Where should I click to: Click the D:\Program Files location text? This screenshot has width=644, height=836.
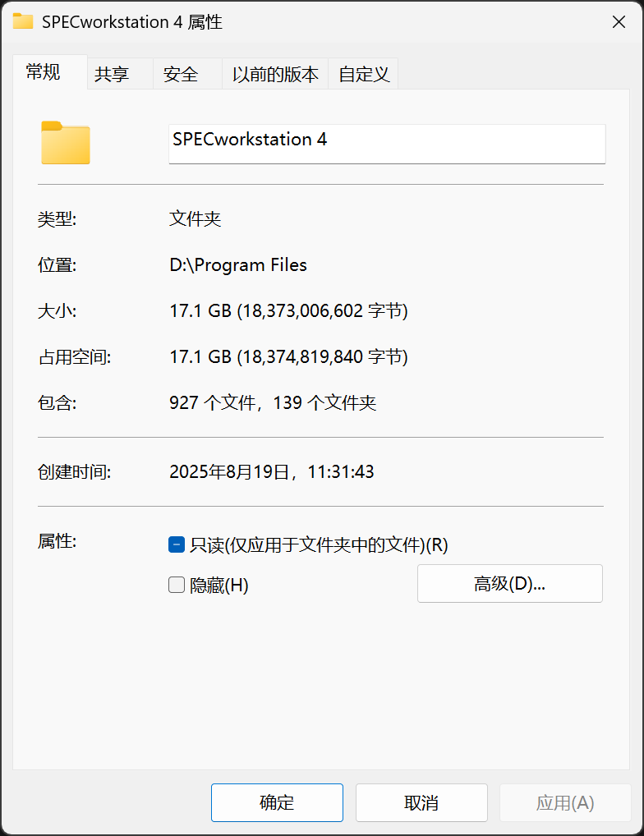[x=238, y=265]
